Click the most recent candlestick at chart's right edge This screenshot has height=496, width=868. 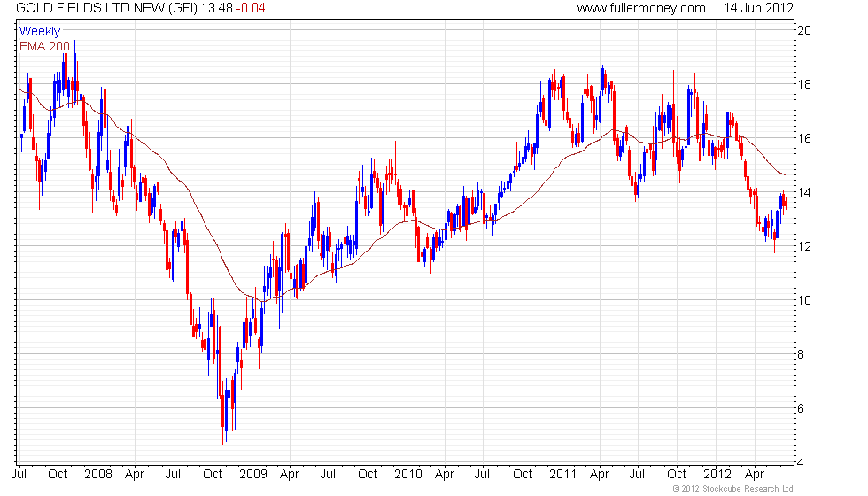pyautogui.click(x=786, y=203)
